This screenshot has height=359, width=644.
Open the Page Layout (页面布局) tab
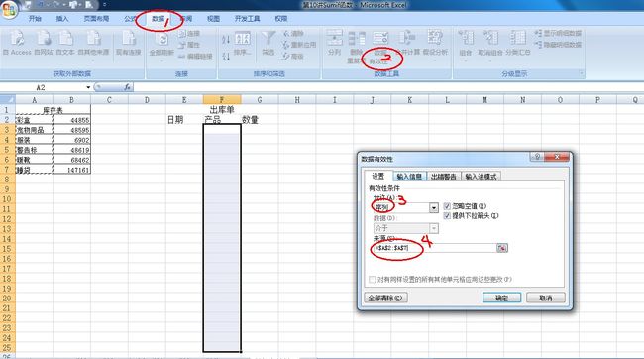(96, 19)
